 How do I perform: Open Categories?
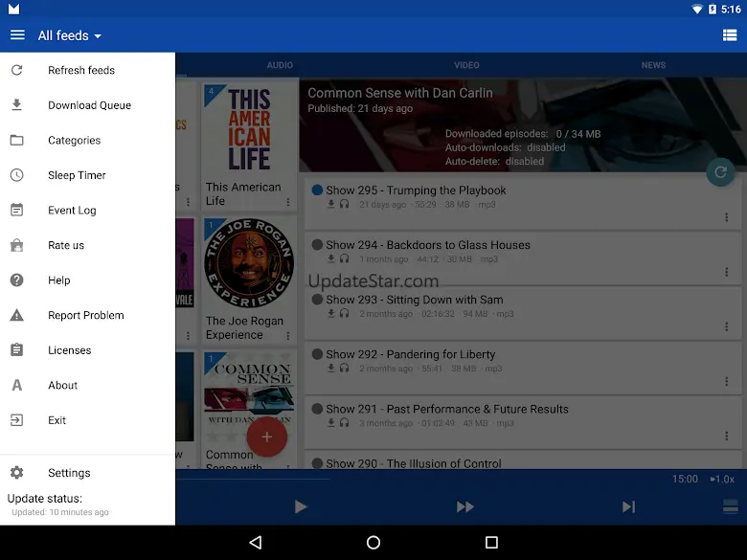(x=88, y=141)
